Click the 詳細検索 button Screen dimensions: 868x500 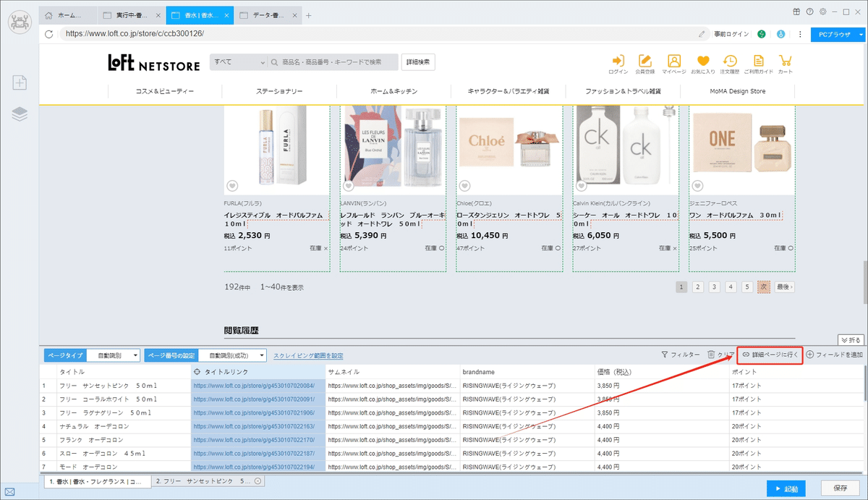pos(418,62)
